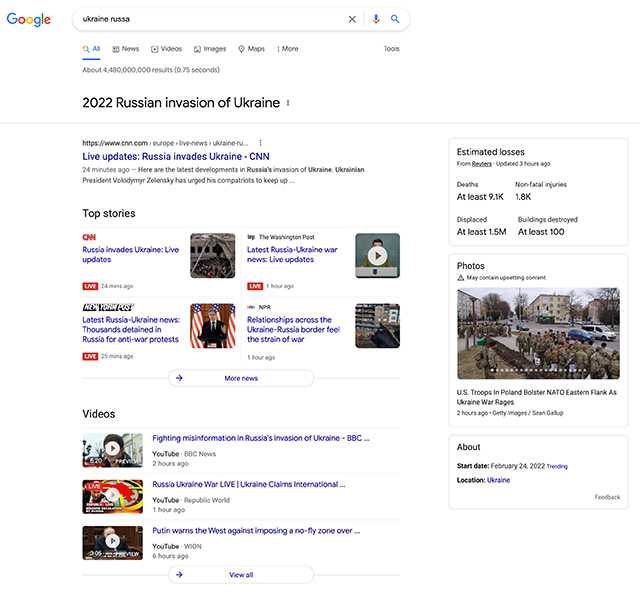Open CNN story Russia invades Ukraine: Live updates
The height and width of the screenshot is (594, 640).
(x=131, y=254)
